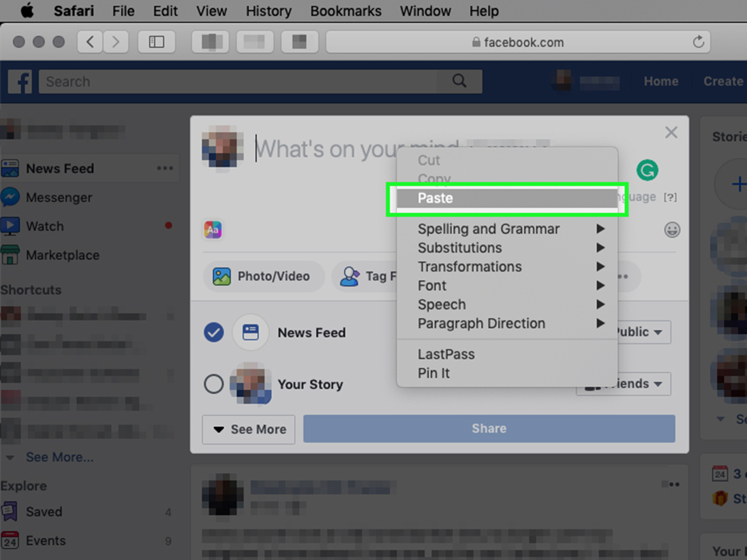Open the Bookmarks menu in menu bar
Screen dimensions: 747x560
coord(345,11)
